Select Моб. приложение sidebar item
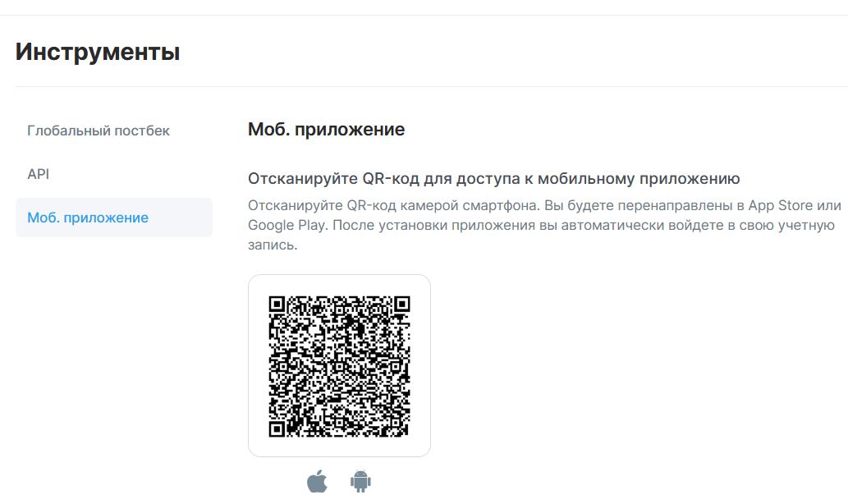The image size is (848, 504). tap(113, 218)
